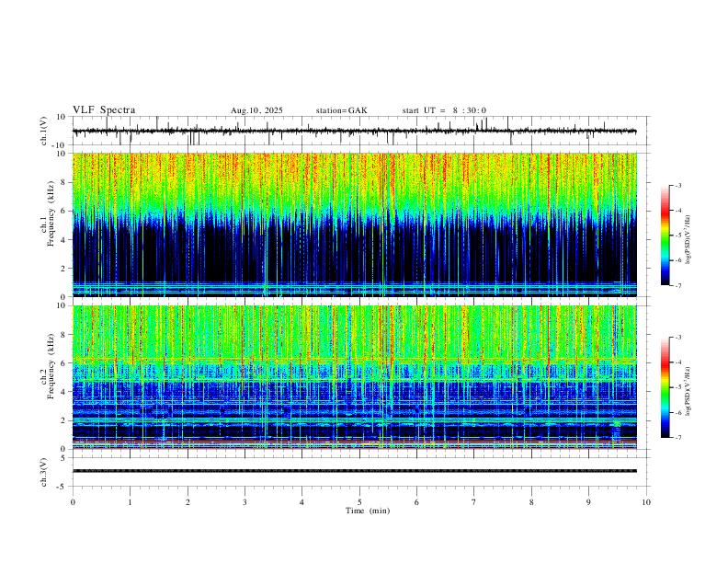The image size is (728, 563).
Task: Click the "-4" tick on the lower color bar
Action: 677,362
